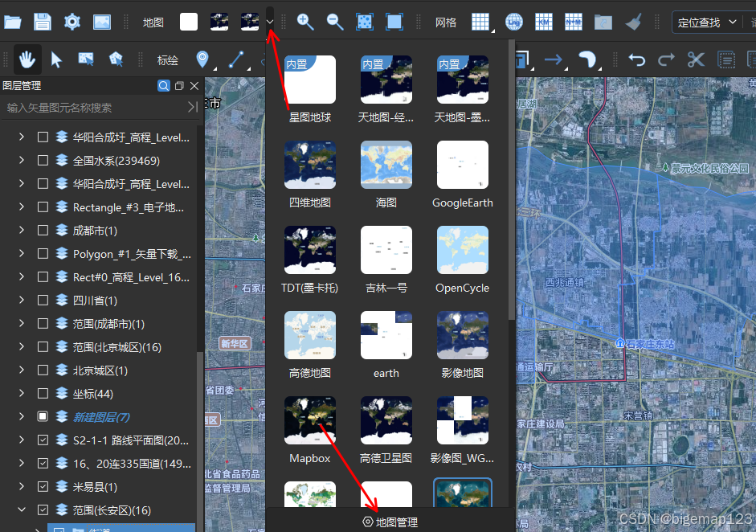Screen dimensions: 756x532
Task: Click the Lng globe grid icon
Action: point(514,23)
